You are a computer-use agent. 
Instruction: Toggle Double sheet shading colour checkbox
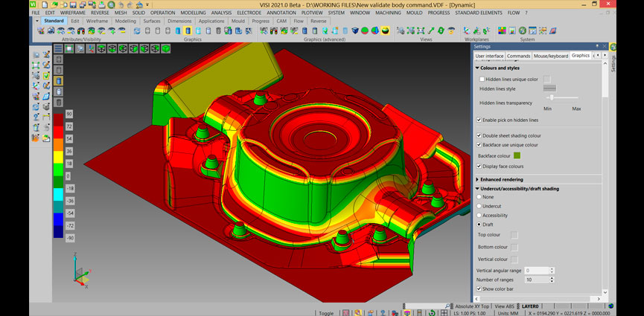(x=479, y=135)
